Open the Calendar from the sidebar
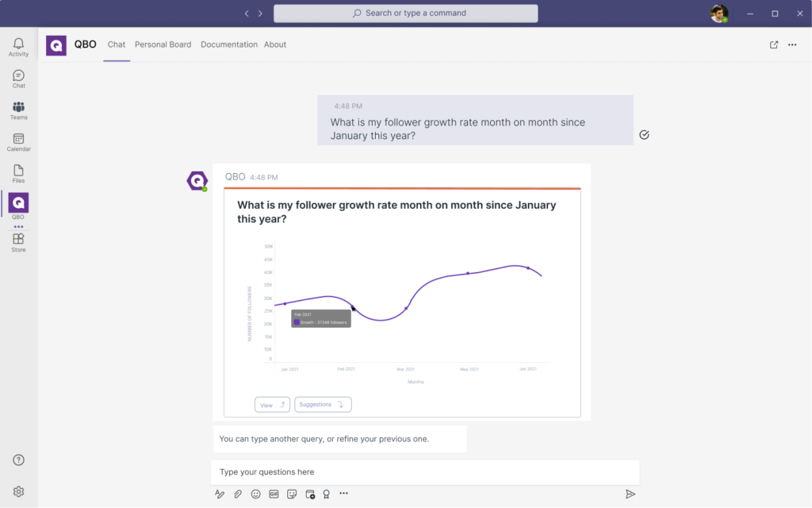The image size is (812, 508). [x=18, y=142]
